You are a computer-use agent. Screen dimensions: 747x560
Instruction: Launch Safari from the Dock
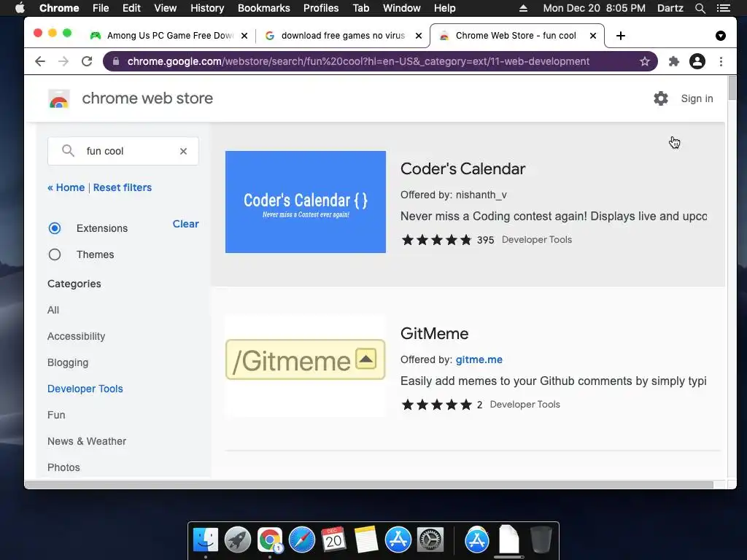click(x=302, y=540)
